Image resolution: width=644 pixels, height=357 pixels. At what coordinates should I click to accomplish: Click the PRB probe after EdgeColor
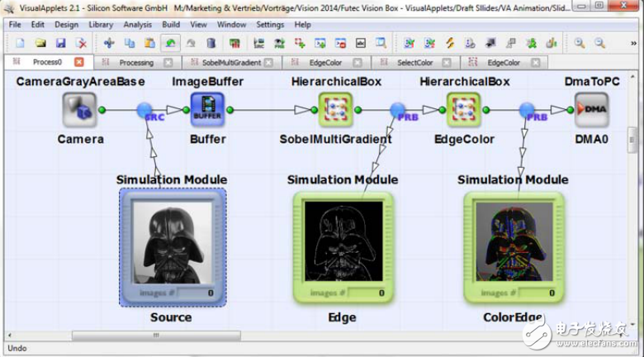tap(527, 110)
